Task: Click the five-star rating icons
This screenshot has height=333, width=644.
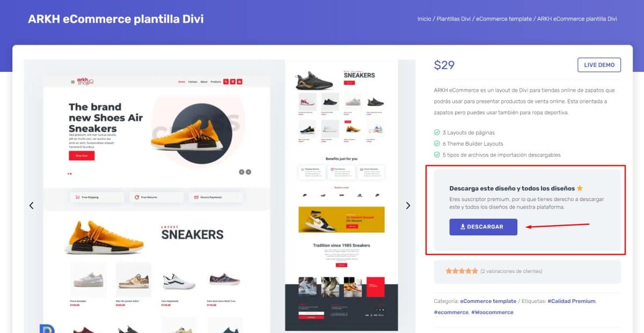Action: (x=462, y=271)
